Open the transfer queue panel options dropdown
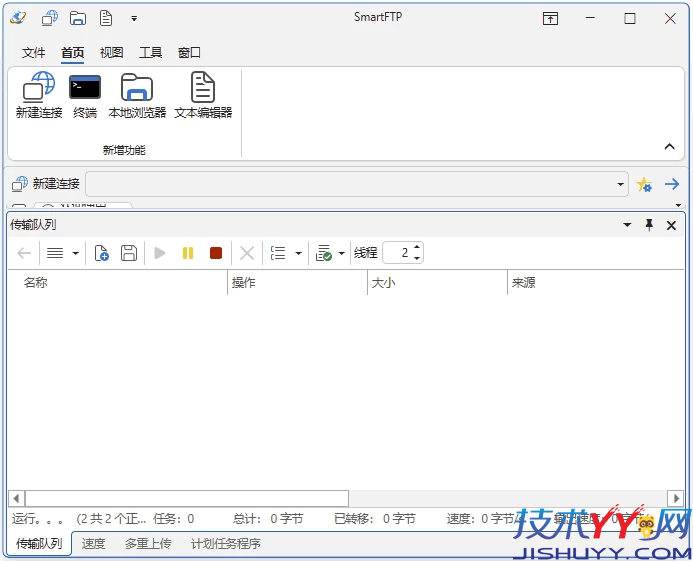 tap(627, 225)
